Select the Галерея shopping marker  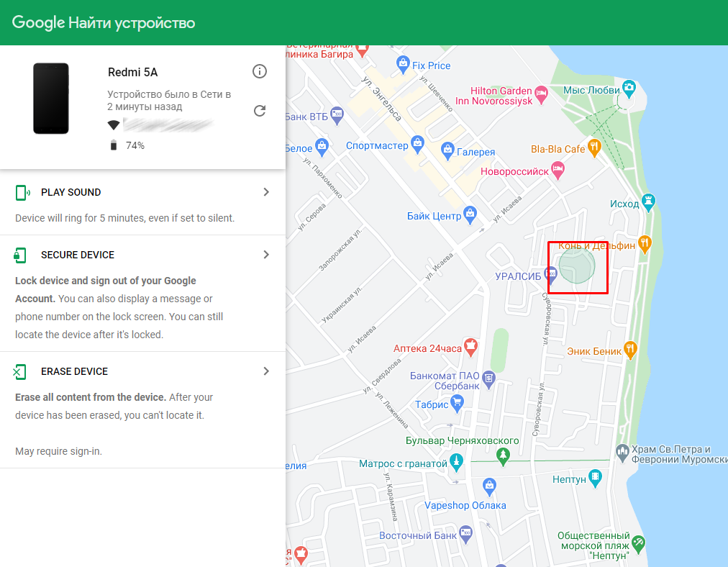447,151
